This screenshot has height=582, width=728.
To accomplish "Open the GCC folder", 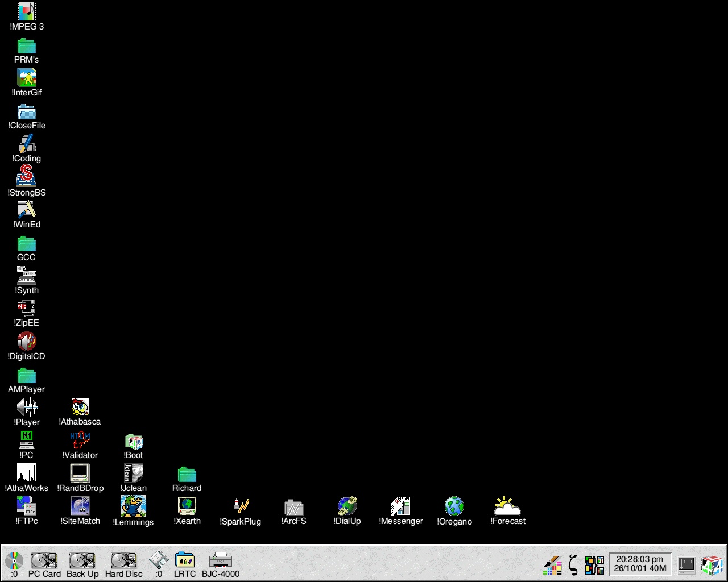I will tap(27, 248).
